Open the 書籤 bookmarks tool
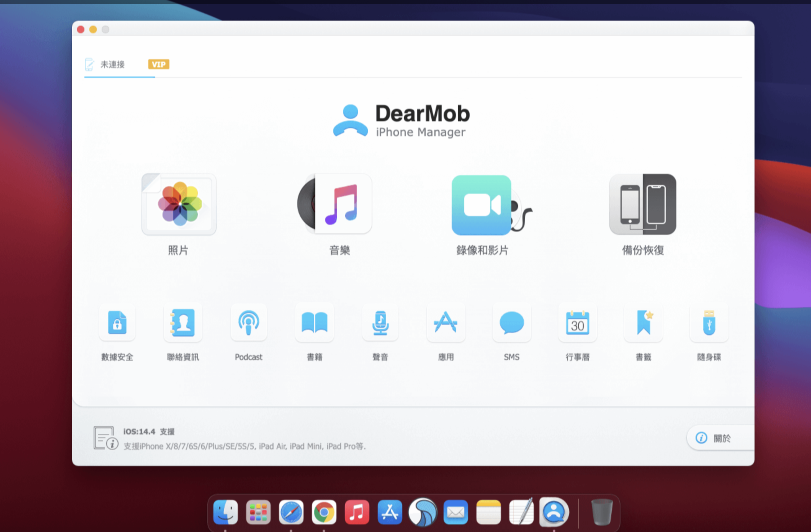 pyautogui.click(x=643, y=322)
